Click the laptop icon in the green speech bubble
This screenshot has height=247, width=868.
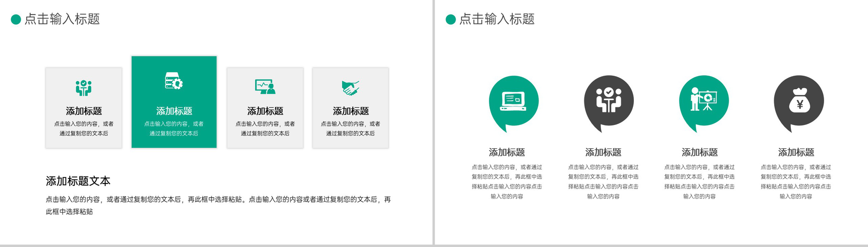coord(513,101)
